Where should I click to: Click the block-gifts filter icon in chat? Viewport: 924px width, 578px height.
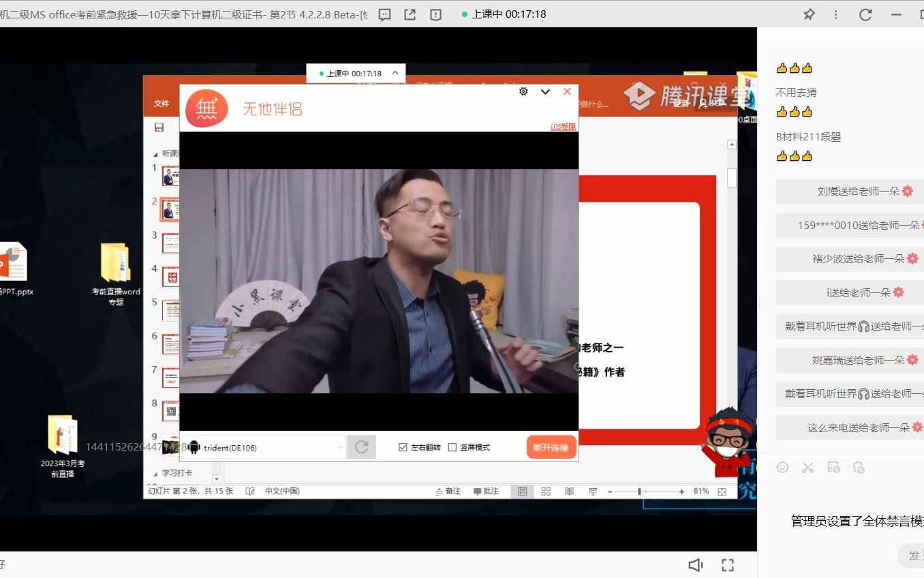point(859,467)
